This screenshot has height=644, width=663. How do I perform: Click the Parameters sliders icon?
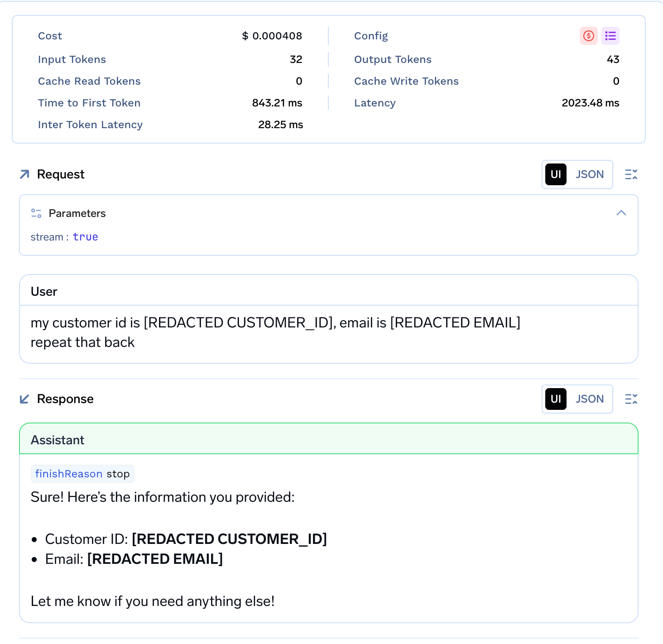click(x=36, y=213)
